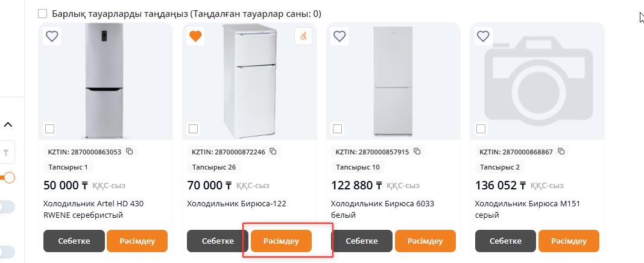644x263 pixels.
Task: Copy KZTIN 2870000868867 code
Action: click(x=561, y=151)
